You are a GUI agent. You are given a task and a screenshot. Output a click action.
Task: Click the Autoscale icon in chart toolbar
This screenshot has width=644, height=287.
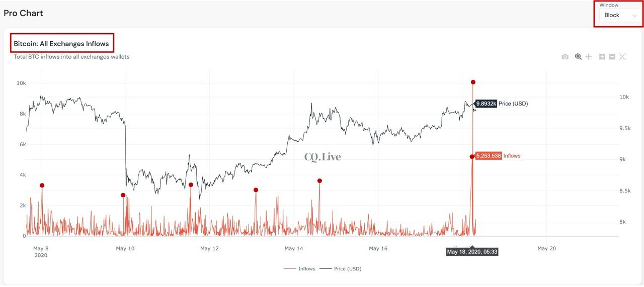[x=622, y=57]
